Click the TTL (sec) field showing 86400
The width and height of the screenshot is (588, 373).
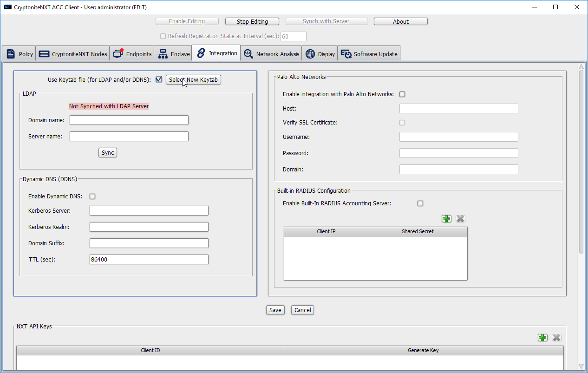pyautogui.click(x=149, y=260)
